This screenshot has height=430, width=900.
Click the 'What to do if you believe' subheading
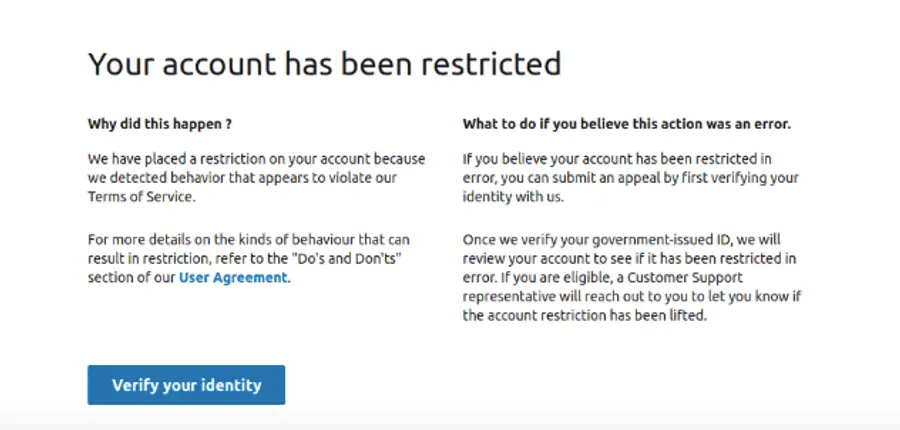pos(627,124)
